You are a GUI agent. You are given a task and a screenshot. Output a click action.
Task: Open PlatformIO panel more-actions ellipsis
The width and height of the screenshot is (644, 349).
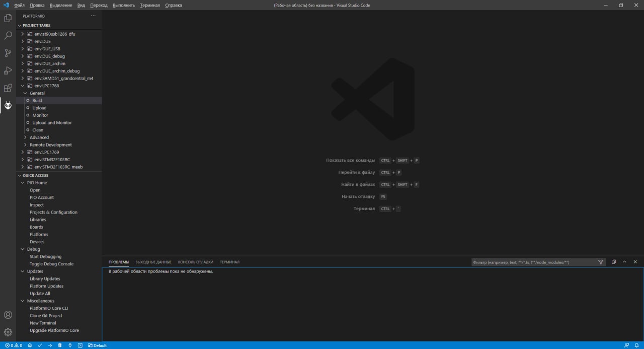[x=93, y=16]
